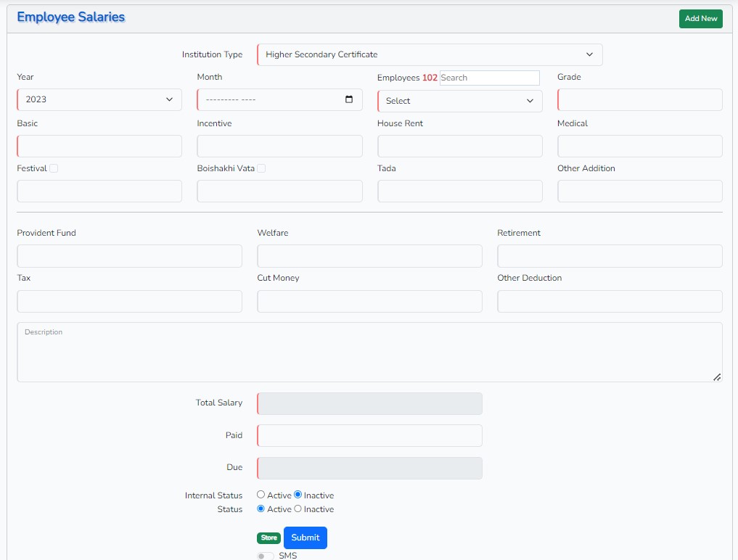Select the Paid amount field
738x560 pixels.
pos(369,435)
